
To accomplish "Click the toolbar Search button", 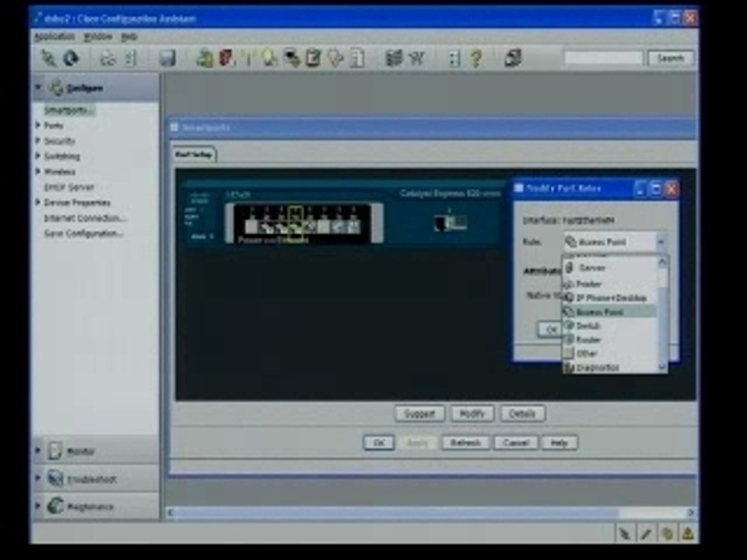I will coord(670,58).
